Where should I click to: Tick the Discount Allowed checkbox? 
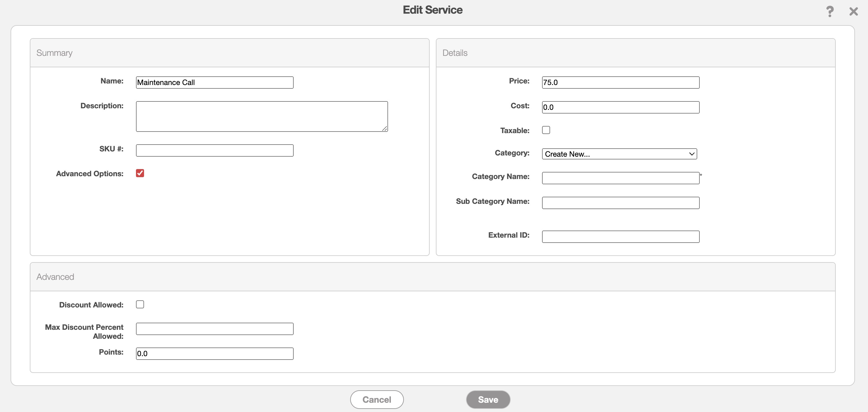[140, 304]
